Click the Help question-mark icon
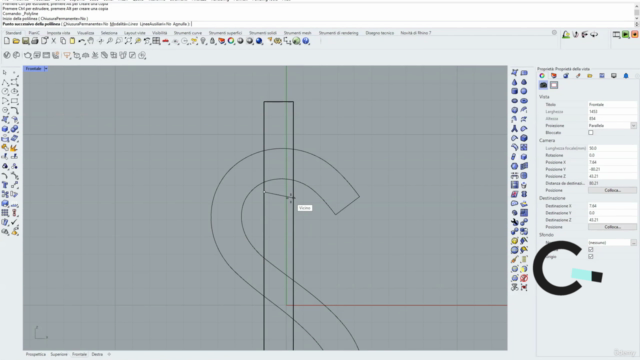 (306, 41)
